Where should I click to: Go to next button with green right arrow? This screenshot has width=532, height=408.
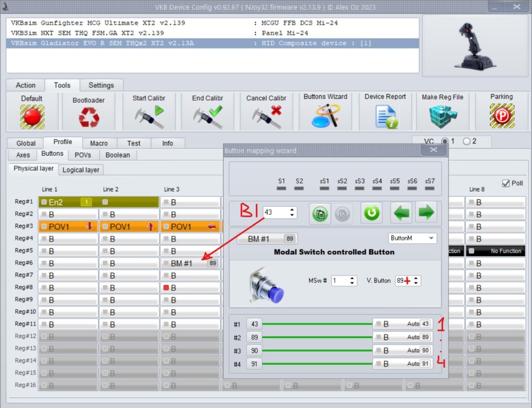[426, 213]
